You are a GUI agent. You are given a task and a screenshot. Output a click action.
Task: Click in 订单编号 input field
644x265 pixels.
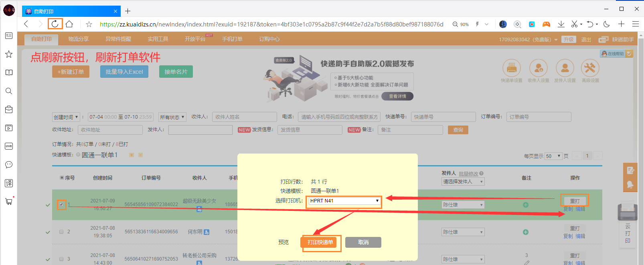tap(539, 117)
